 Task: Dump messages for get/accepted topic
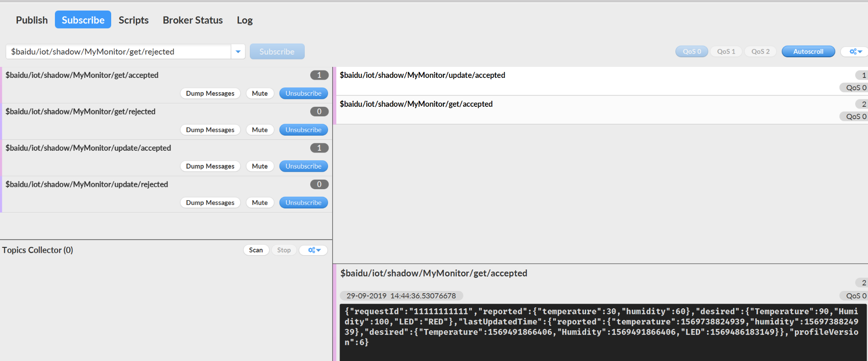(x=210, y=93)
